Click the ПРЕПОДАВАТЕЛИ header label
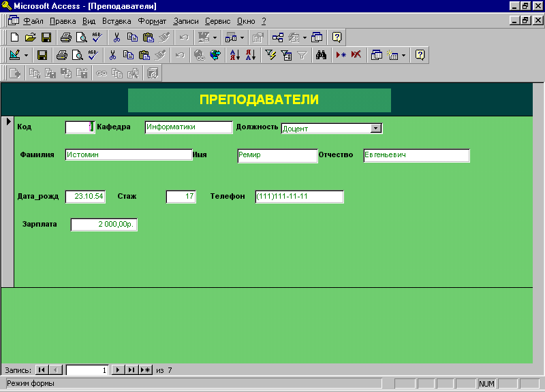Image resolution: width=545 pixels, height=392 pixels. tap(260, 100)
